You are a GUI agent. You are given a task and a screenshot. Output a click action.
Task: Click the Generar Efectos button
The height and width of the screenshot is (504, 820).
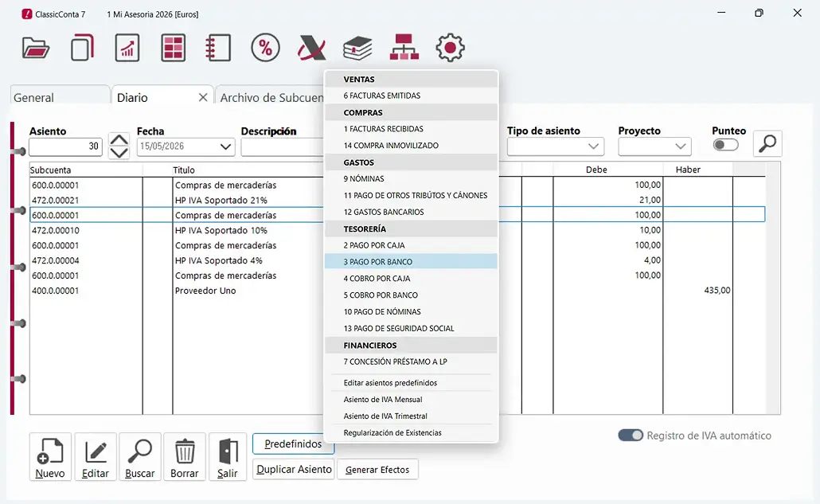tap(377, 470)
